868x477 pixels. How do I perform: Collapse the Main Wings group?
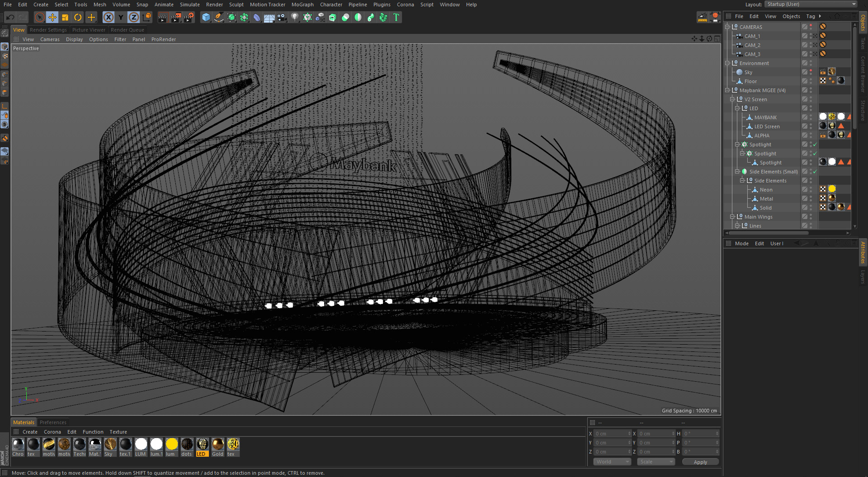click(x=732, y=216)
